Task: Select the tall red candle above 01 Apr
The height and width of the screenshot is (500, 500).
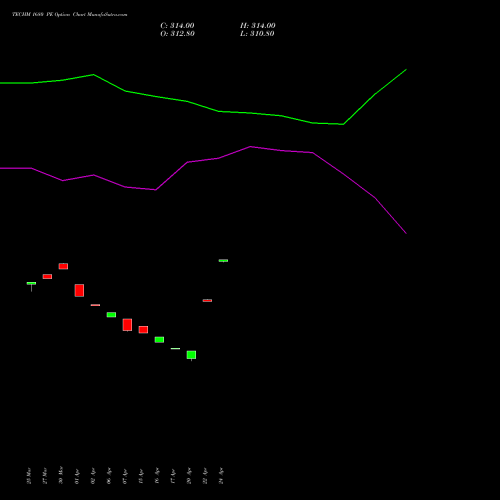Action: click(x=79, y=290)
